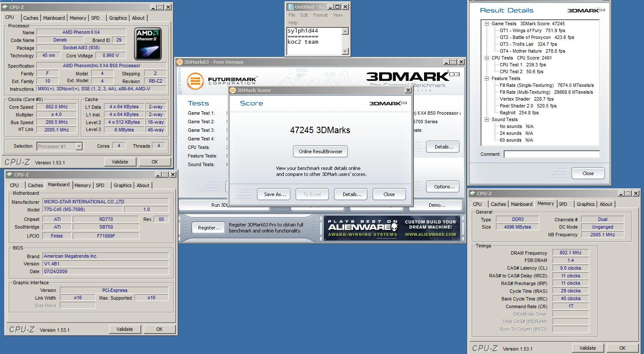Open About tab in top-left CPU-Z window
This screenshot has height=354, width=644.
(138, 18)
